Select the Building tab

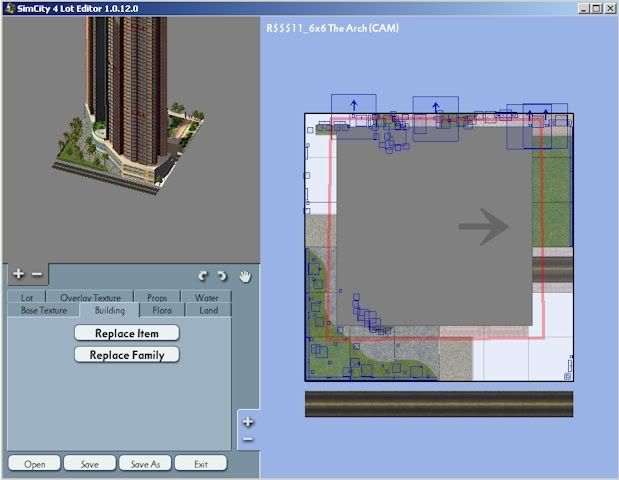coord(110,310)
